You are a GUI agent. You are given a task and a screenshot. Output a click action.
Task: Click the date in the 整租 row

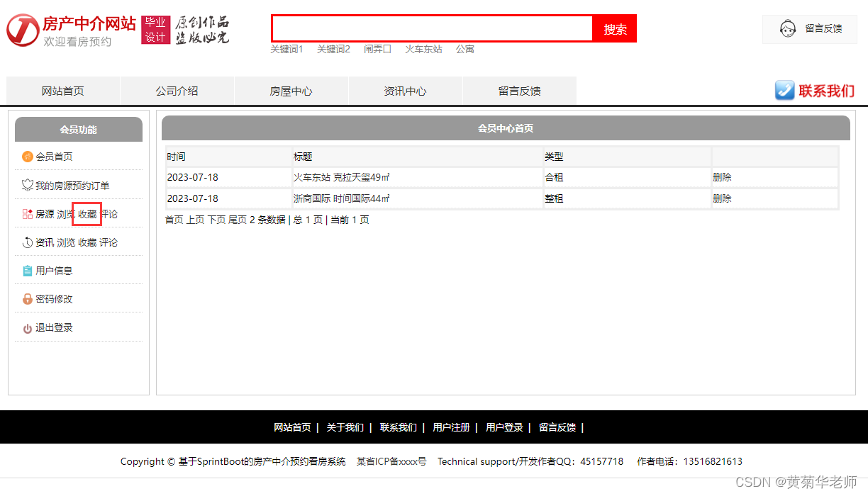(x=193, y=198)
